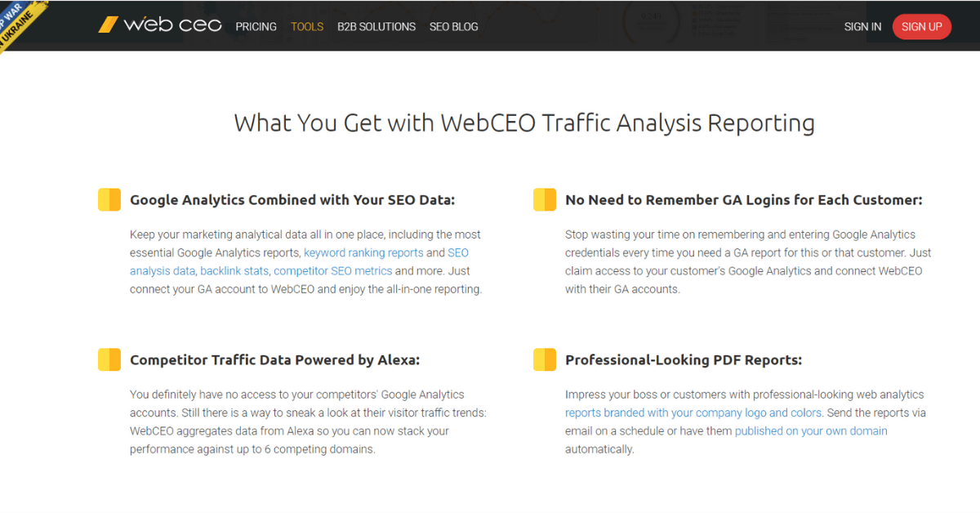
Task: Click the Professional-Looking PDF Reports heading
Action: tap(684, 359)
